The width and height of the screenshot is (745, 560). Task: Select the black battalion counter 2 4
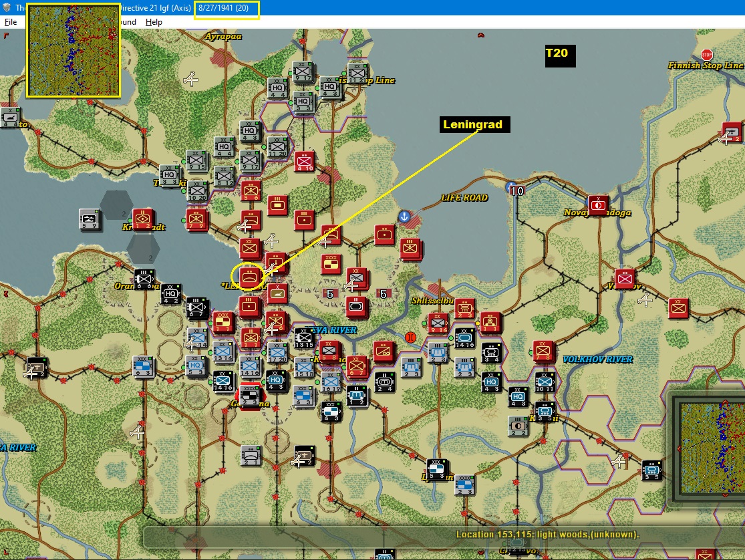tap(384, 382)
